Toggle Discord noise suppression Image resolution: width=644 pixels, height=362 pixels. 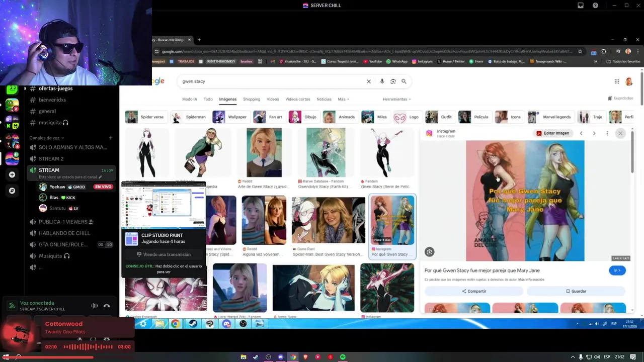pyautogui.click(x=94, y=306)
